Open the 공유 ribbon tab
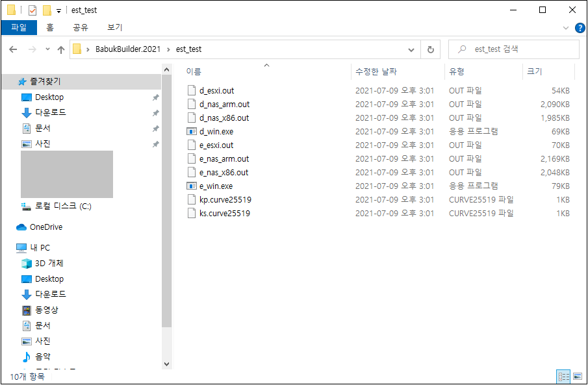 pos(81,27)
